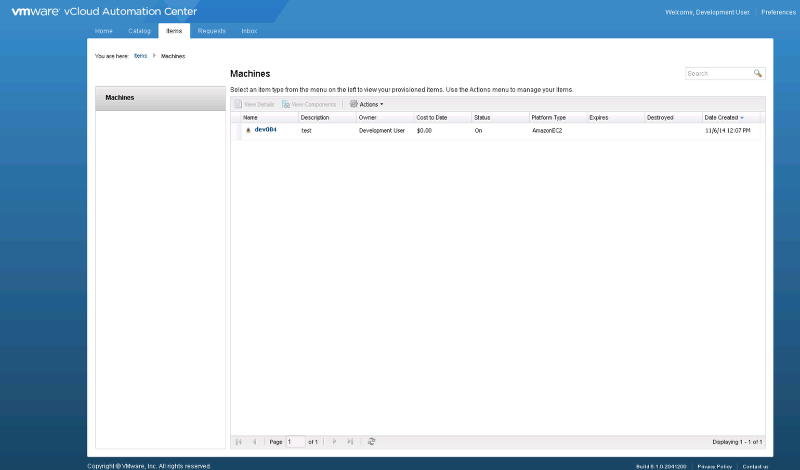Open Preferences link
800x470 pixels.
click(778, 12)
